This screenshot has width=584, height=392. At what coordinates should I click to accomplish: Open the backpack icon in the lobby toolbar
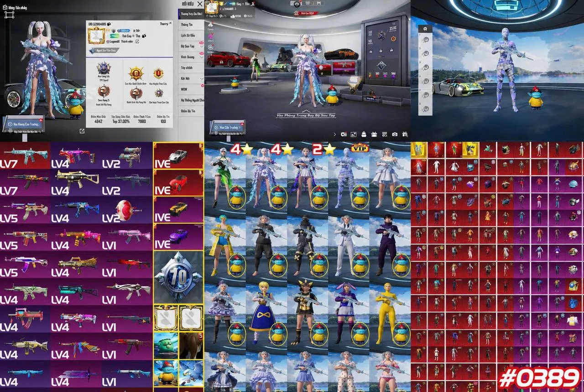point(364,134)
